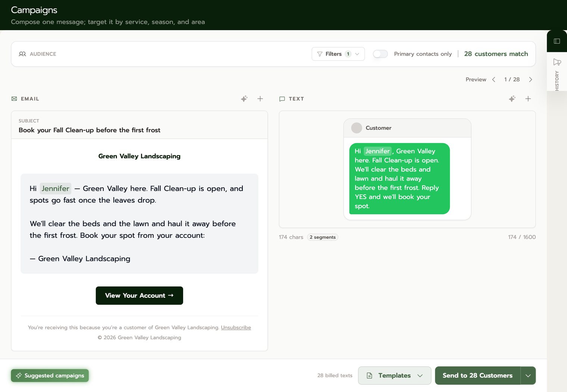The height and width of the screenshot is (392, 567).
Task: Click the plus icon in the Text header
Action: (x=528, y=99)
